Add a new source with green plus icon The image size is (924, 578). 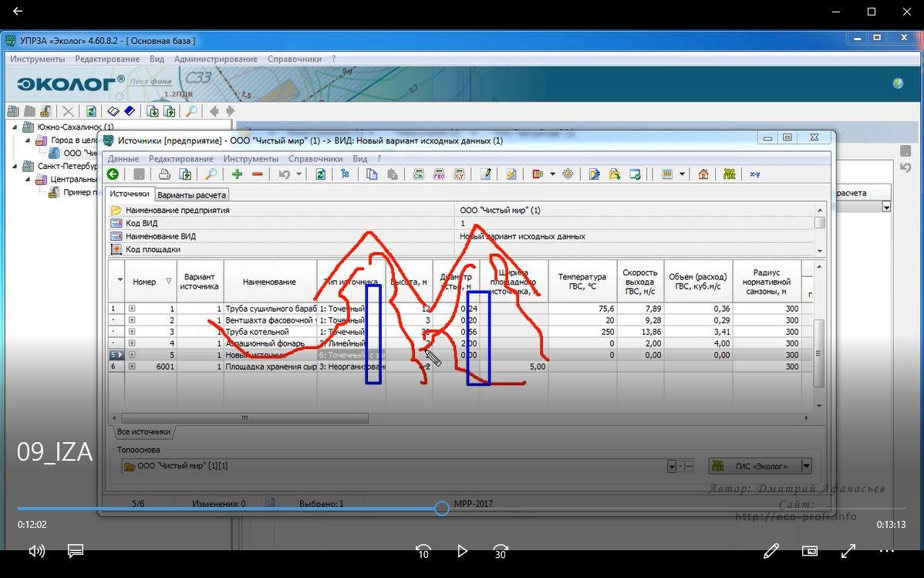(237, 174)
